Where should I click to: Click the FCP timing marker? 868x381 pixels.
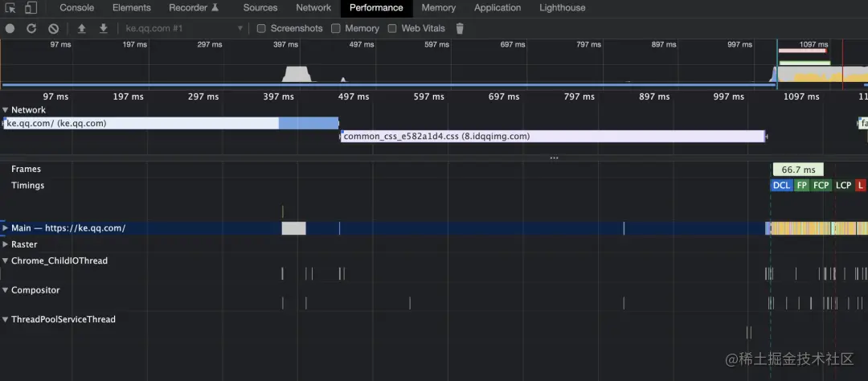(821, 186)
